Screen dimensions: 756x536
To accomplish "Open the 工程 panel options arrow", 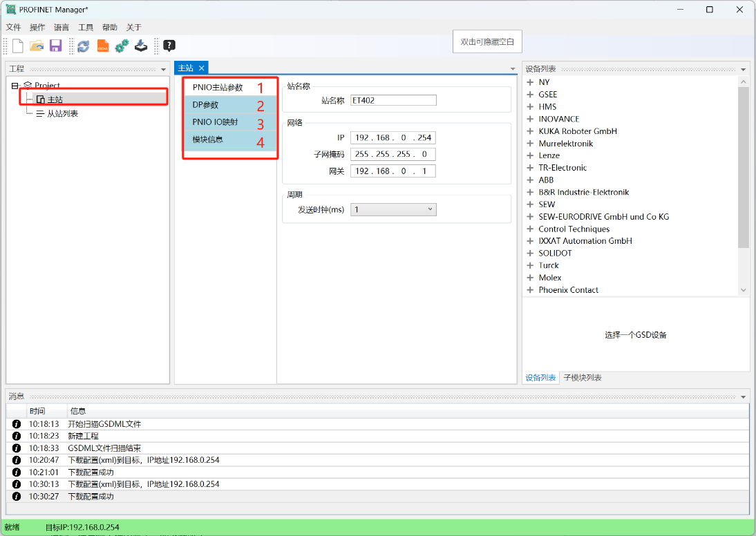I will click(x=164, y=69).
